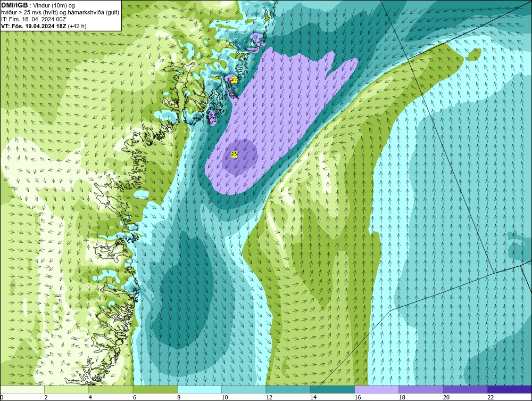
Task: Click the 'IT: Fim. 18. 04. 2024 00Z' line
Action: tap(34, 19)
